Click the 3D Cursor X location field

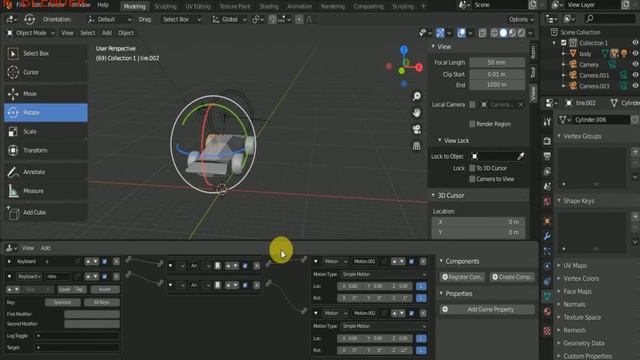pyautogui.click(x=478, y=222)
